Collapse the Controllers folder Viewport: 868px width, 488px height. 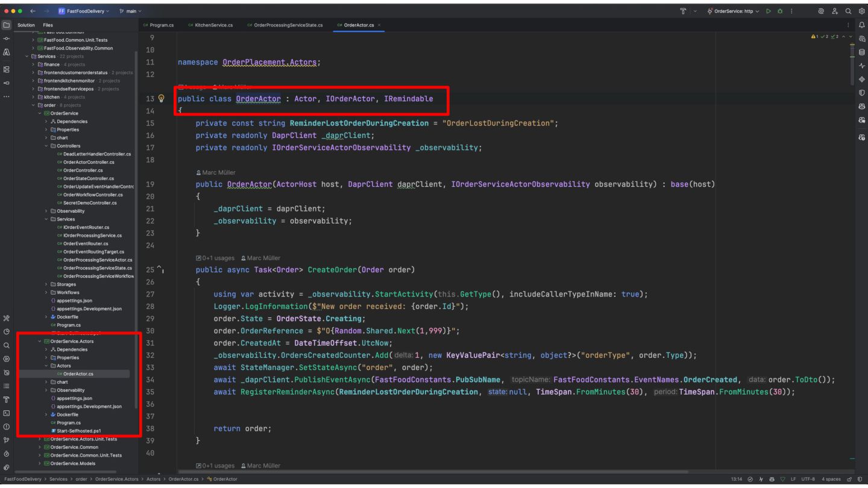(46, 146)
